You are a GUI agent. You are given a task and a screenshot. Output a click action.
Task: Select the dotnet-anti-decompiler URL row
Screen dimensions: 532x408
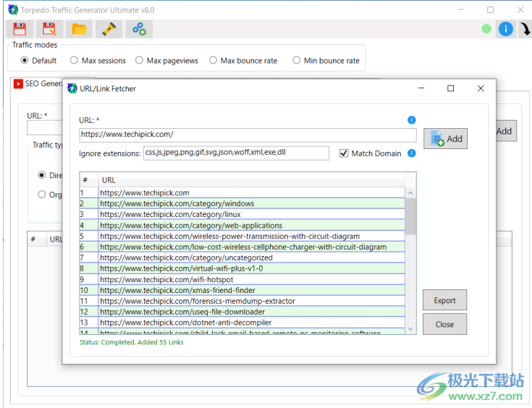(x=242, y=323)
